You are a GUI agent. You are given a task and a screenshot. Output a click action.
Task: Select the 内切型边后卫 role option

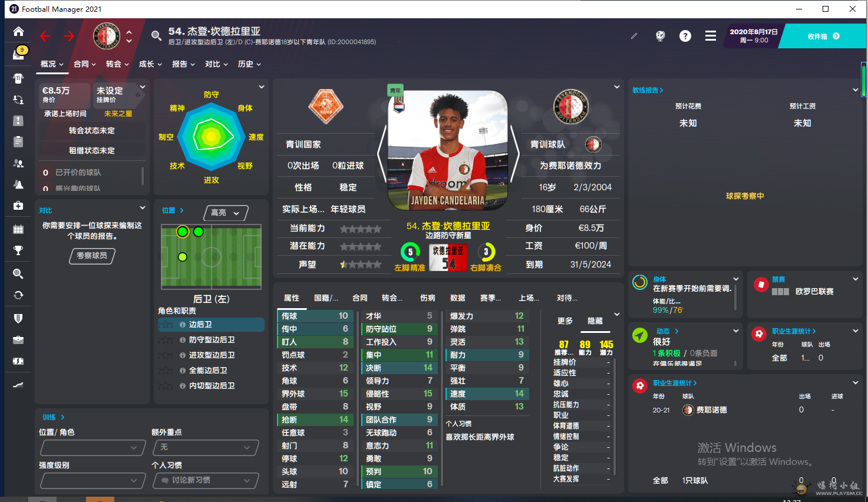(211, 386)
